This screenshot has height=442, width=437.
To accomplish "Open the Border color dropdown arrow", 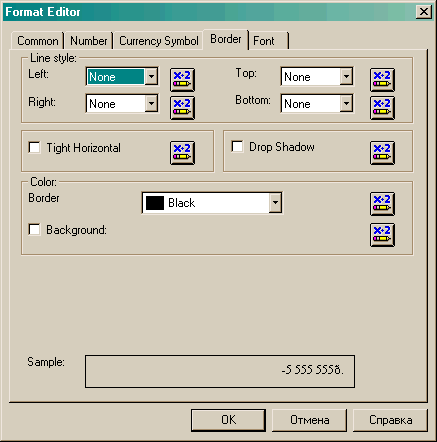I will pyautogui.click(x=275, y=202).
